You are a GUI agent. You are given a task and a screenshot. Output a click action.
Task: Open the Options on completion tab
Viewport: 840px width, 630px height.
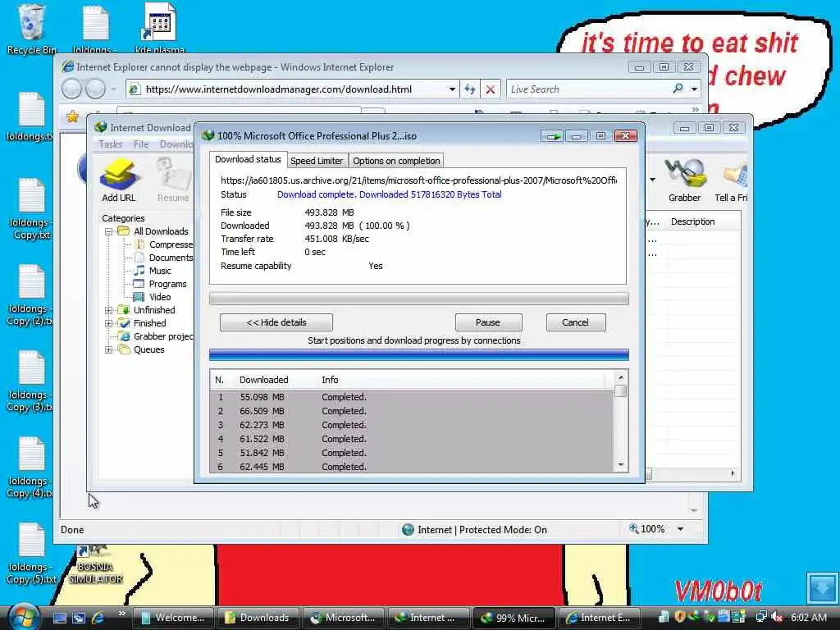point(396,161)
